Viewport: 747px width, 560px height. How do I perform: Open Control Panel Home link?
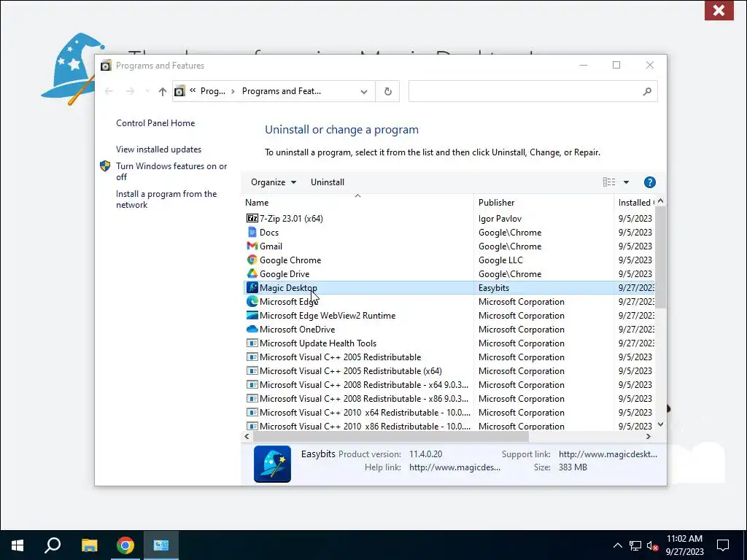tap(155, 123)
